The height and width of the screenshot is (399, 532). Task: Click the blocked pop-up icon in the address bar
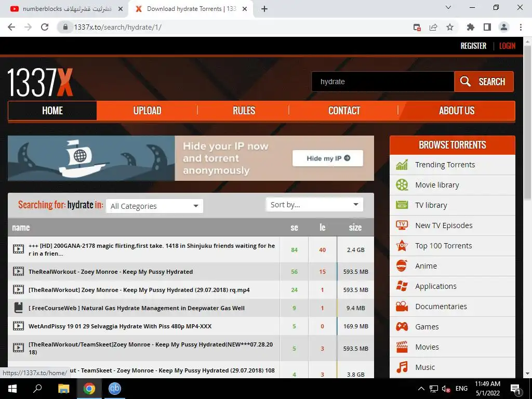click(x=417, y=27)
